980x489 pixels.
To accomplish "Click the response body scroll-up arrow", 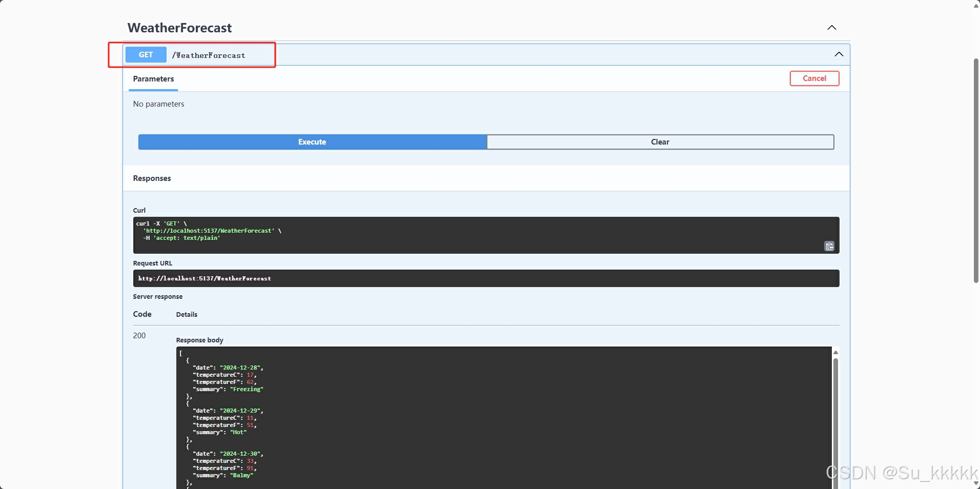I will coord(835,352).
